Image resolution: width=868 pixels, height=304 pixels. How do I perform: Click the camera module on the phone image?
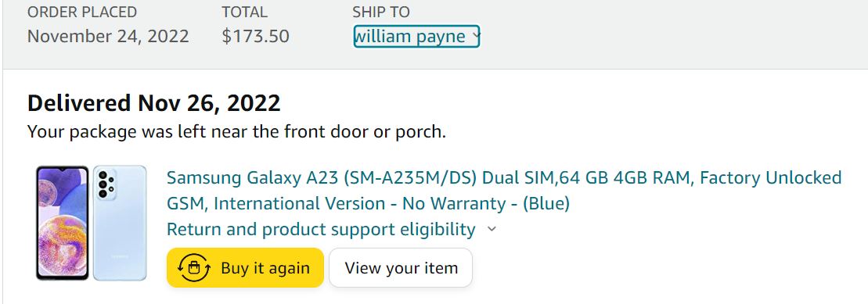click(x=105, y=184)
